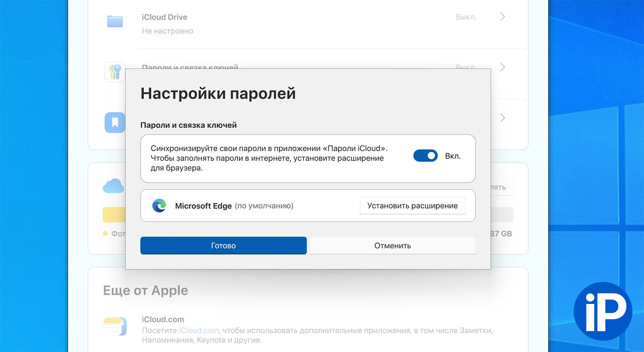Screen dimensions: 644x352
Task: Dismiss the dialog with "Отменить"
Action: tap(392, 246)
